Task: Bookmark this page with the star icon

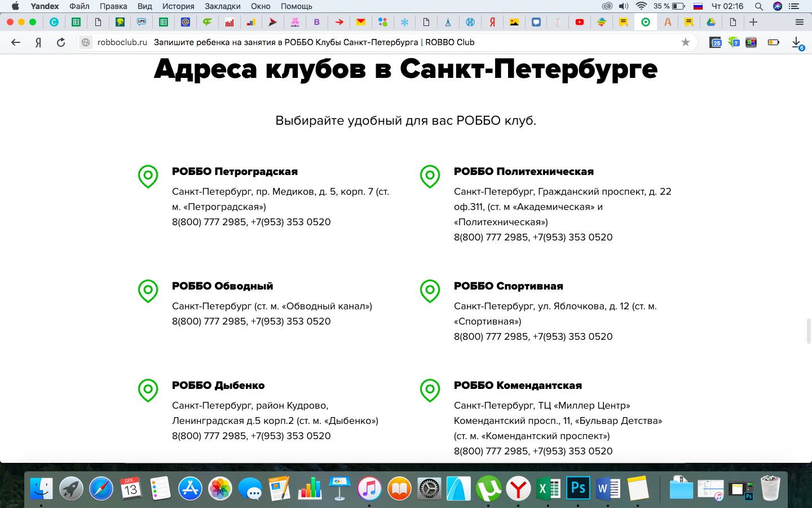Action: tap(686, 42)
